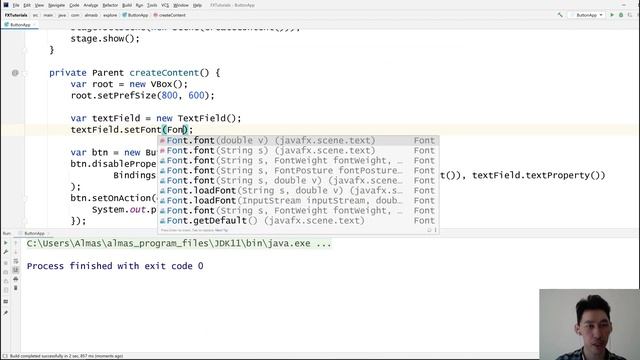Screen dimensions: 640x360
Task: Start debugging with the bug icon
Action: [x=621, y=15]
